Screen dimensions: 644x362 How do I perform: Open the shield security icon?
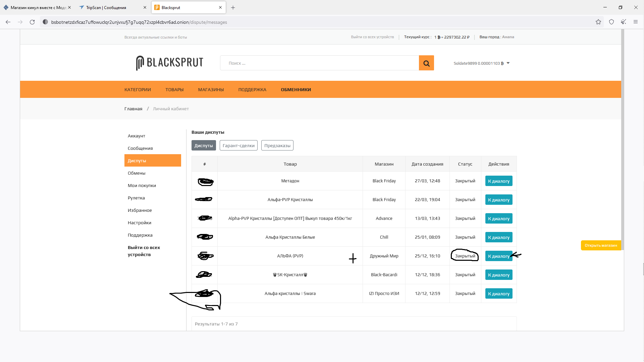(x=611, y=22)
